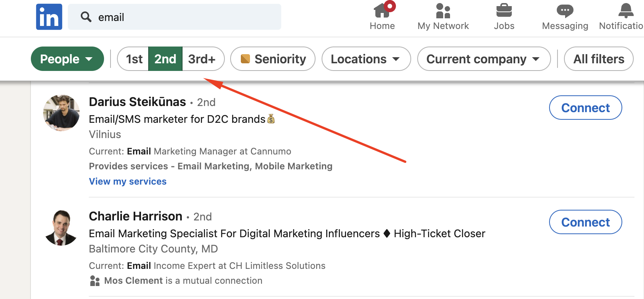Click the LinkedIn home logo
Image resolution: width=644 pixels, height=299 pixels.
pyautogui.click(x=49, y=16)
